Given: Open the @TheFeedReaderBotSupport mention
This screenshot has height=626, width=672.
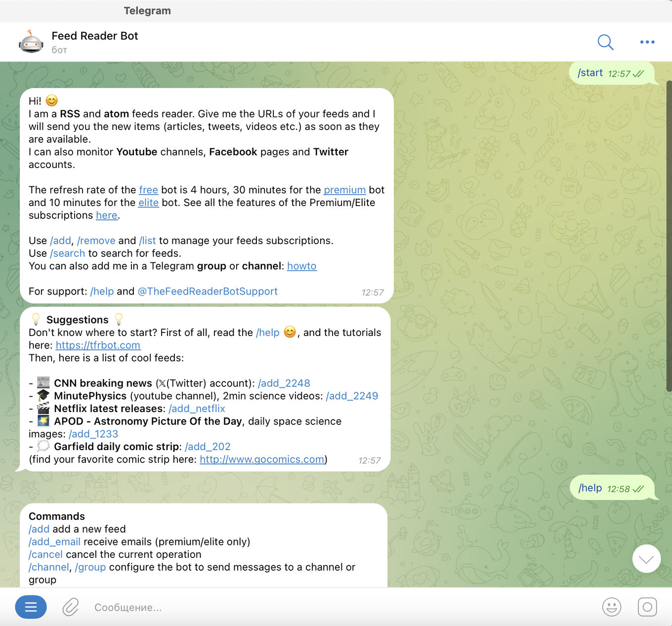Looking at the screenshot, I should point(208,292).
